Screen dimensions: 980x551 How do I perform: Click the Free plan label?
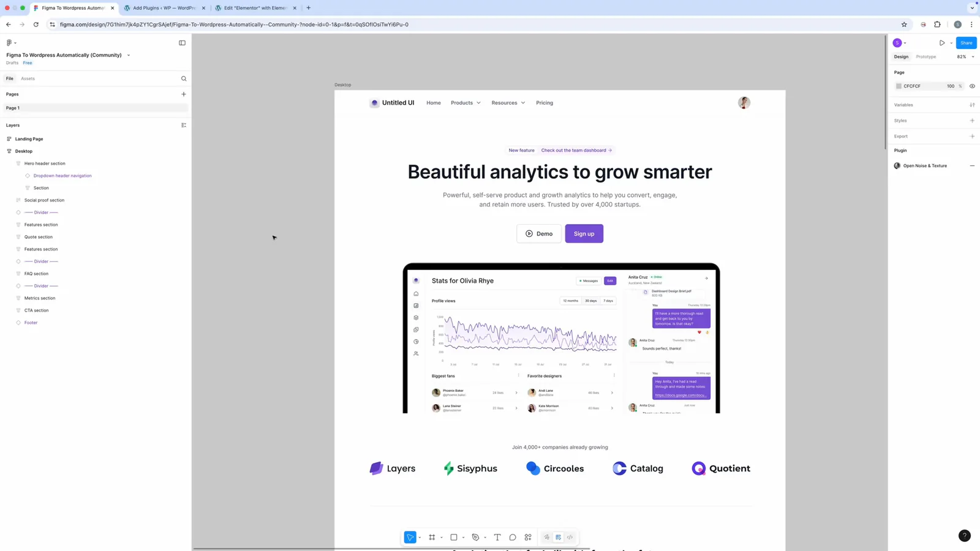point(28,63)
